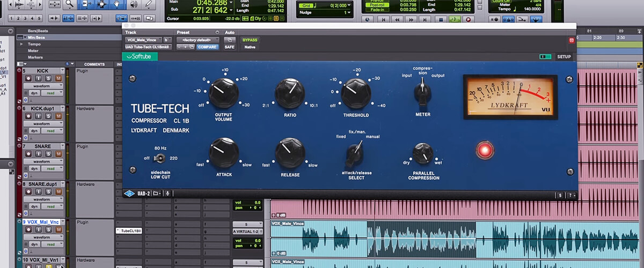This screenshot has height=268, width=644.
Task: Activate zoom preset 3 button
Action: point(25,18)
